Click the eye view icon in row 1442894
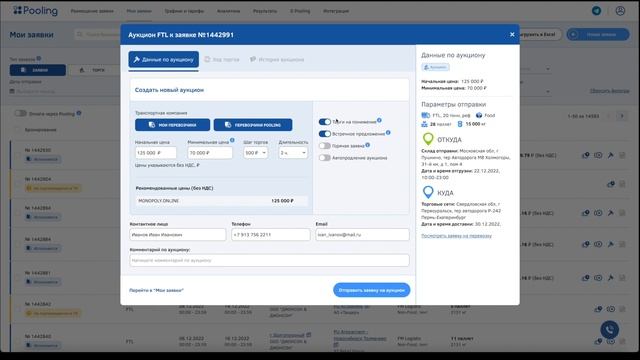The width and height of the screenshot is (640, 360). [x=598, y=213]
